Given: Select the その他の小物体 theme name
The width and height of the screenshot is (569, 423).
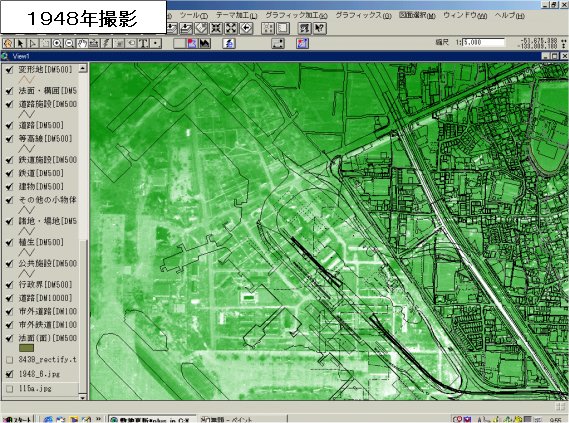Looking at the screenshot, I should tap(48, 200).
